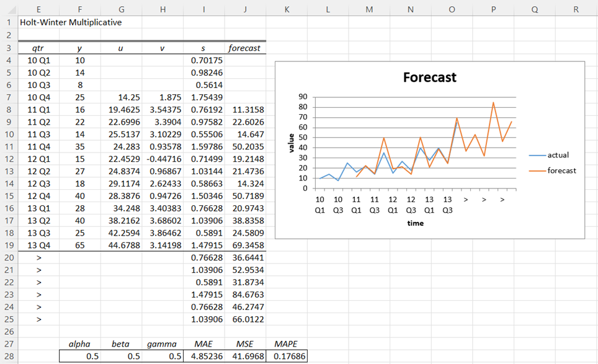This screenshot has width=598, height=364.
Task: Select forecast value 11.3158
Action: tap(245, 109)
